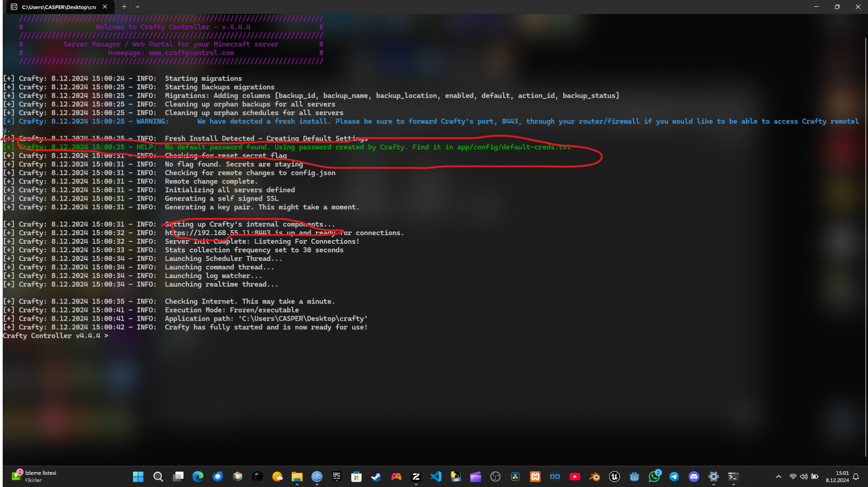Restore down the terminal window
868x487 pixels.
[837, 7]
